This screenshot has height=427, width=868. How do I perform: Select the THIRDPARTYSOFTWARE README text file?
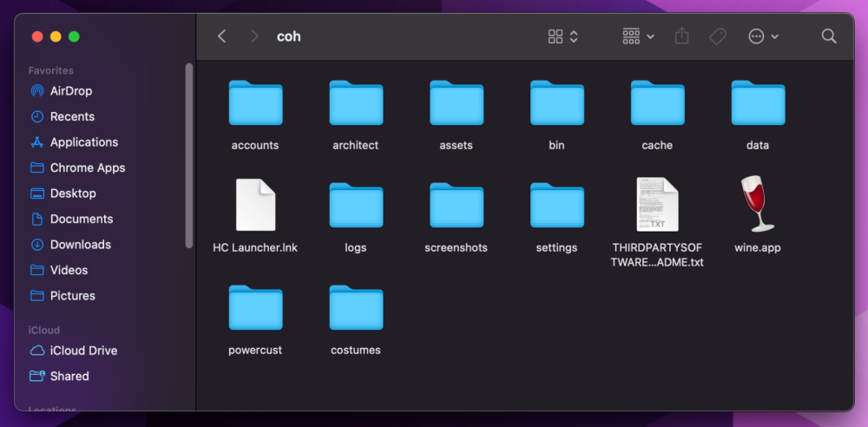[657, 205]
